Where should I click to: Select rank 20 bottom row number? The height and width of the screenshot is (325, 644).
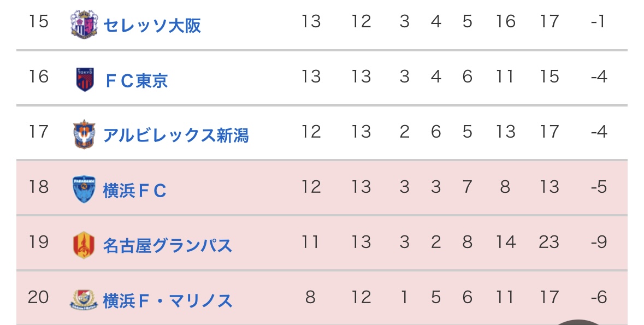(x=39, y=297)
